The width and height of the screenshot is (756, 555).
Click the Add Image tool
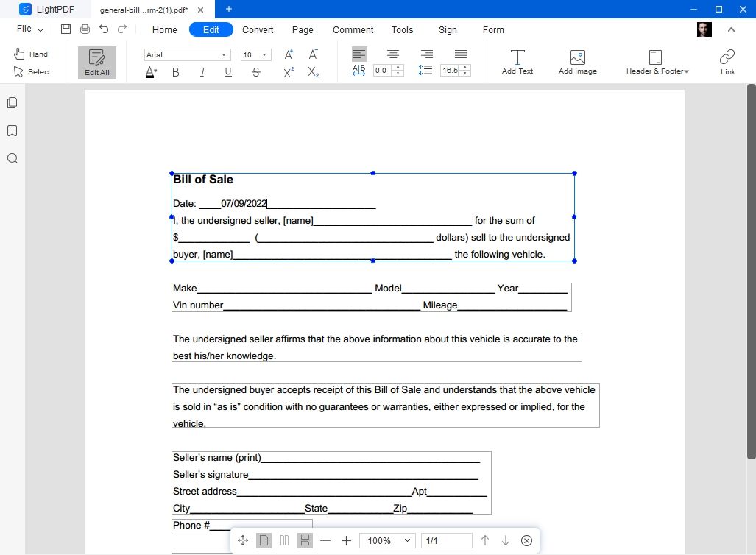pos(577,62)
